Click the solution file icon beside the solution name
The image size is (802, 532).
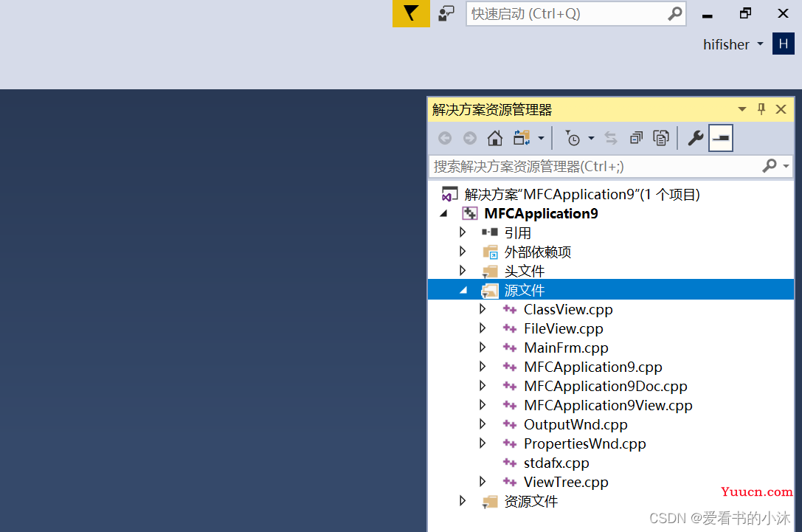449,194
